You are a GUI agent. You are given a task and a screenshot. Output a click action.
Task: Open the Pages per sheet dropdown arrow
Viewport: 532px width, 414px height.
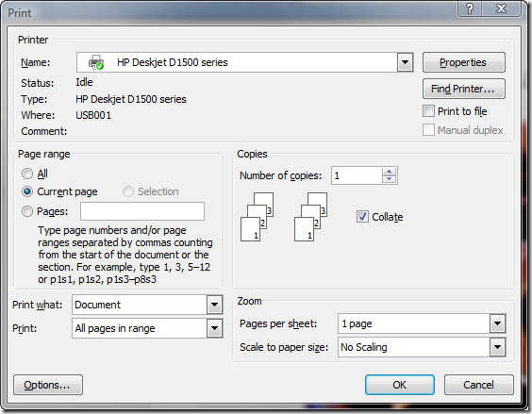click(497, 323)
